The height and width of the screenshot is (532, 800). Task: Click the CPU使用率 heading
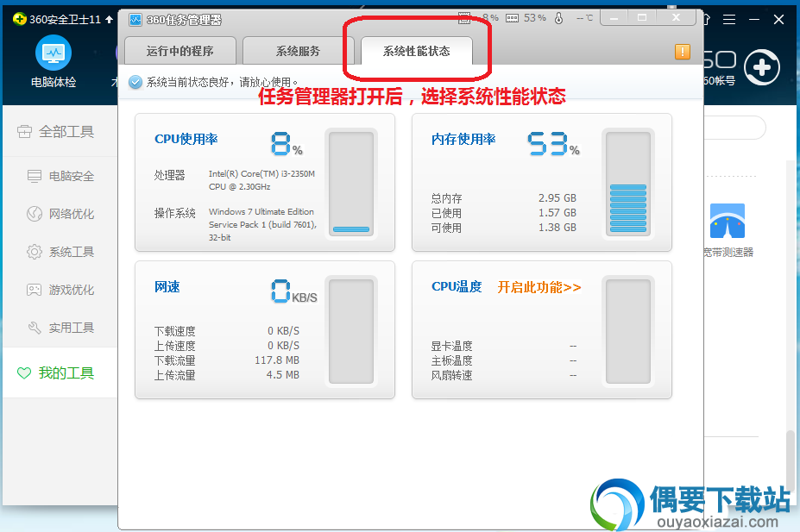[x=186, y=139]
